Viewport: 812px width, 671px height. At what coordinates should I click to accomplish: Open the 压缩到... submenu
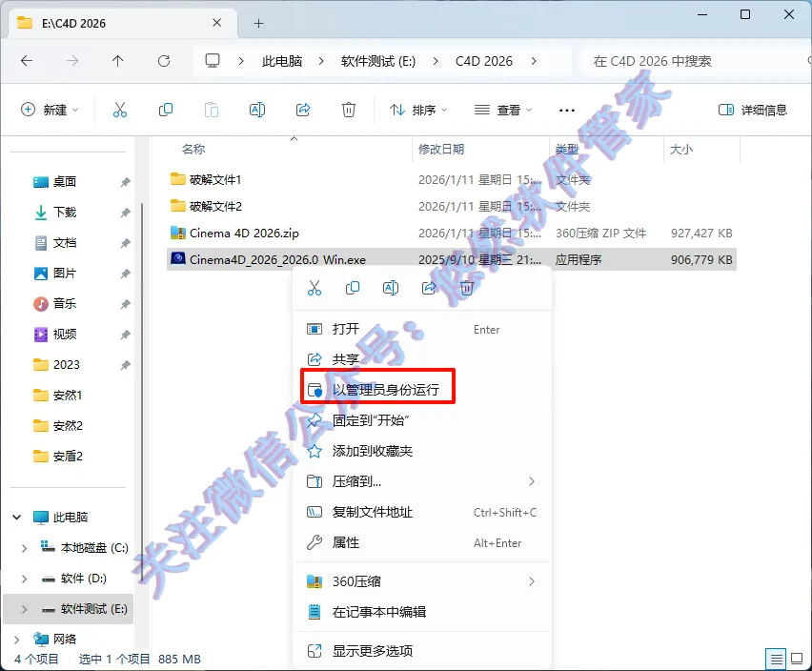click(x=422, y=481)
